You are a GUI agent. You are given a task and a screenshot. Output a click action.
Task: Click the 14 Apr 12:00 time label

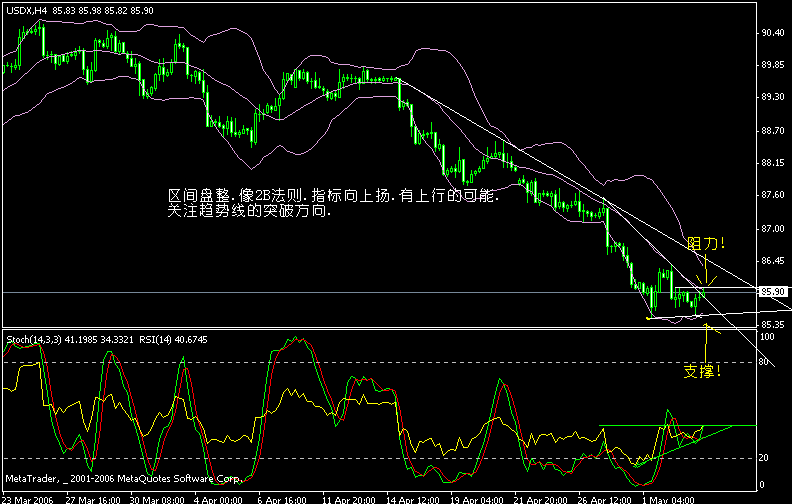[x=413, y=499]
